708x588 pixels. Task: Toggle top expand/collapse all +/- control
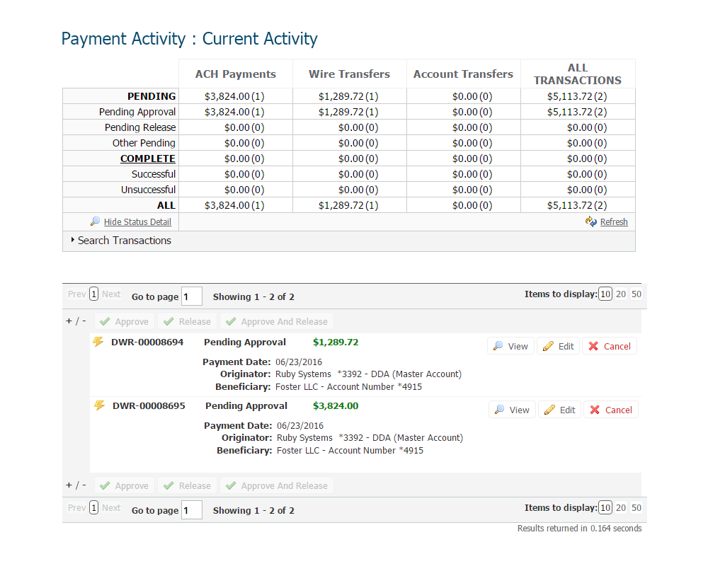pos(76,321)
